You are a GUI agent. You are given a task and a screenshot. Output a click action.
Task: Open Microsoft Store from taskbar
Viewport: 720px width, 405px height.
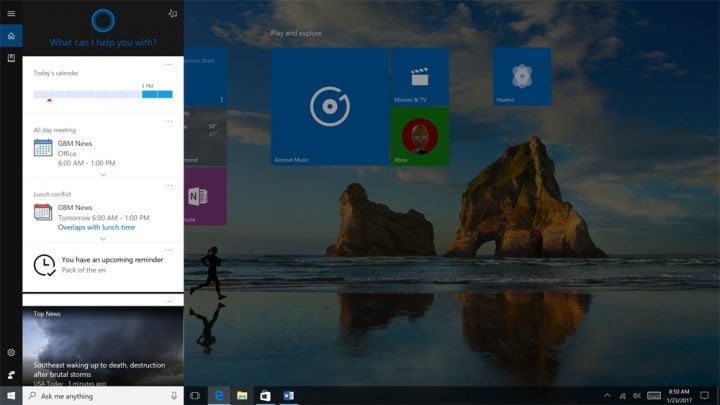pos(265,396)
